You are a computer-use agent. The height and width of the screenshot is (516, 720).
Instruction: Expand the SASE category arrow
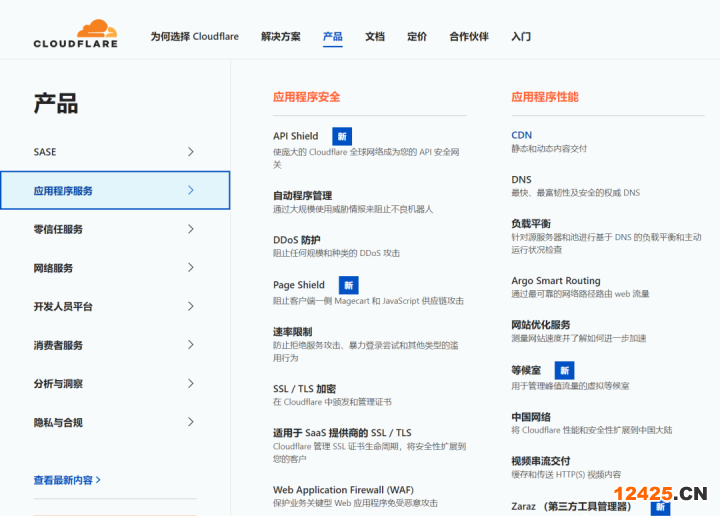click(190, 152)
